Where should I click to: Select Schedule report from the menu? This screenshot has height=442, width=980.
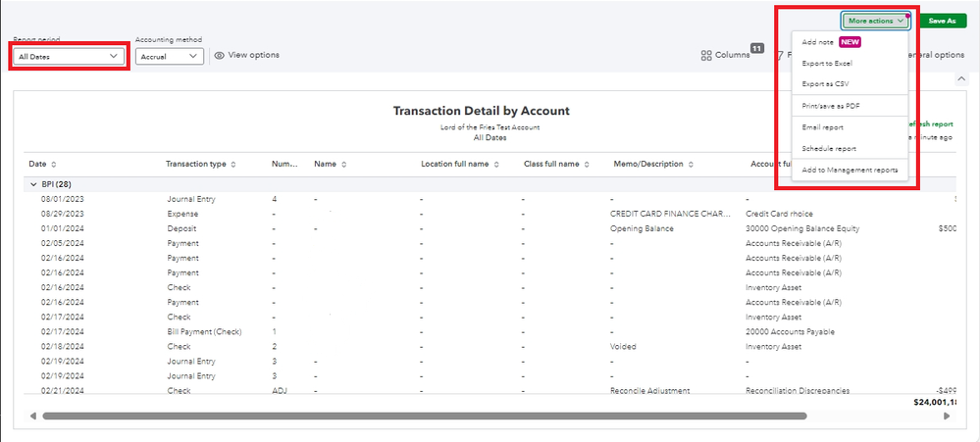[x=829, y=149]
